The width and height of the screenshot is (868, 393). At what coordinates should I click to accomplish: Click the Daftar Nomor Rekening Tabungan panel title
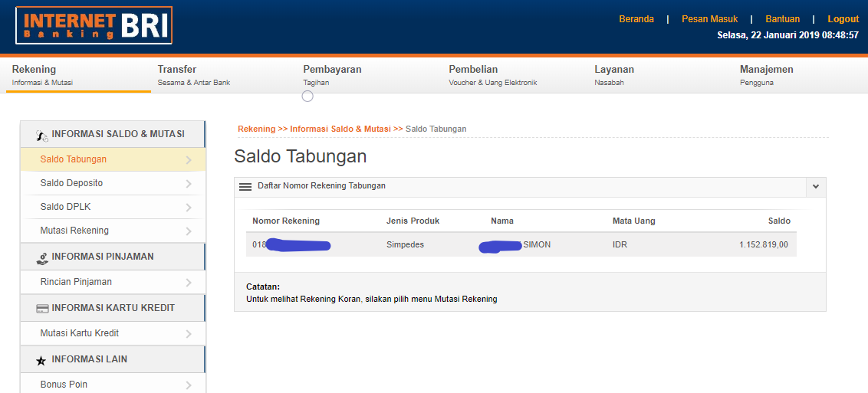321,186
